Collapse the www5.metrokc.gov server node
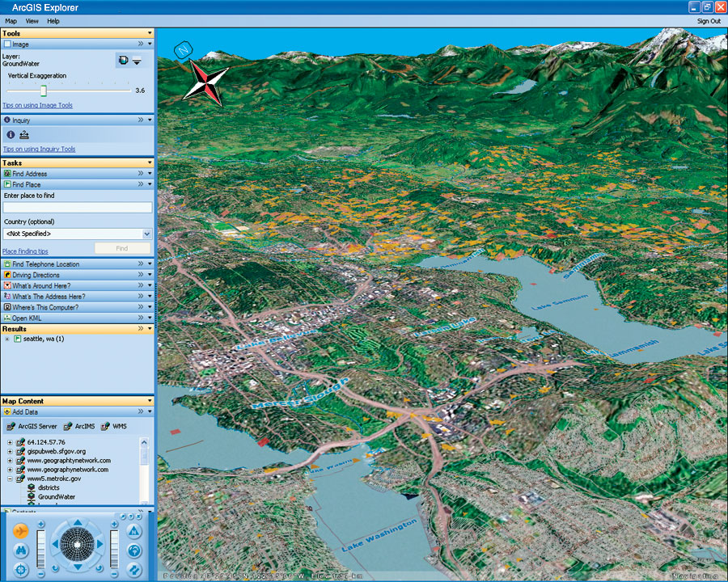This screenshot has height=582, width=728. 9,479
